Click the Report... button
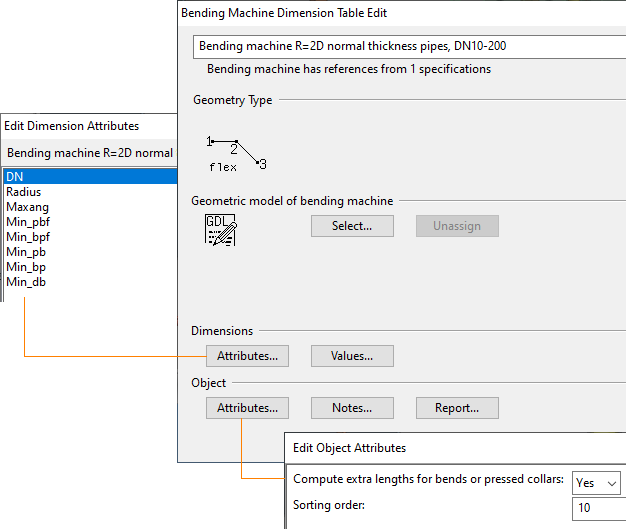The image size is (626, 529). (456, 408)
